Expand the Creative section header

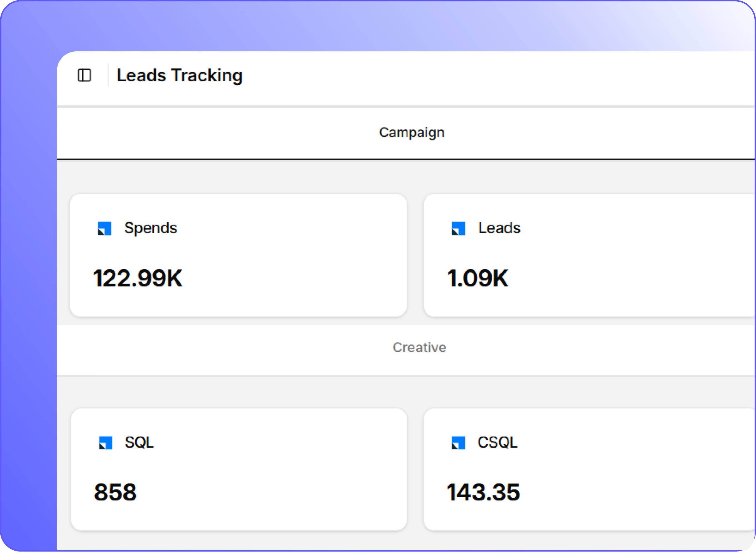click(419, 347)
